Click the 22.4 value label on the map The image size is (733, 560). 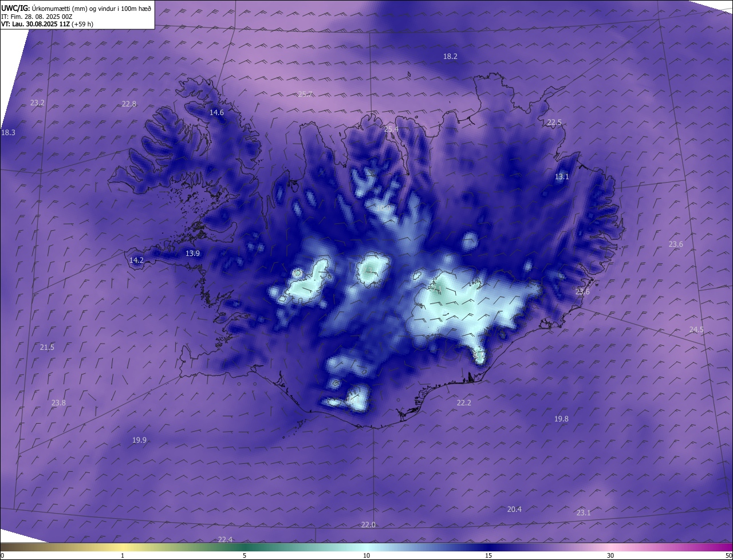coord(226,539)
